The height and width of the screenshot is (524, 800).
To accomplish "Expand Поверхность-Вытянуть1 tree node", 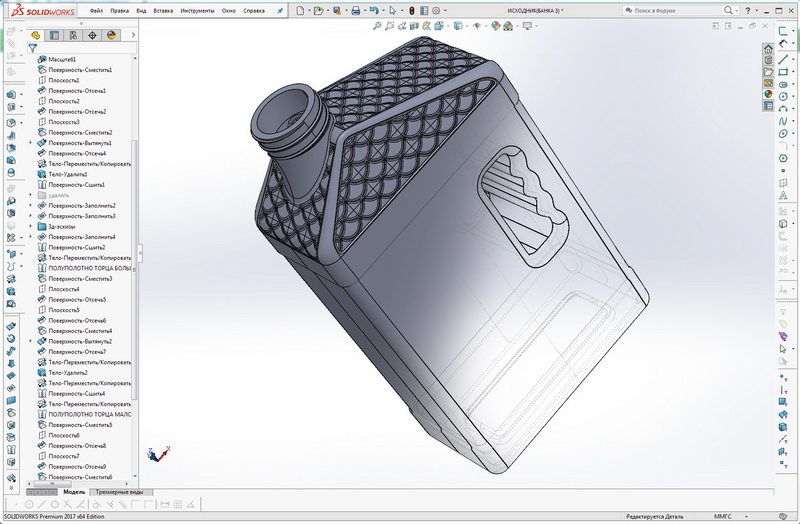I will pyautogui.click(x=31, y=143).
